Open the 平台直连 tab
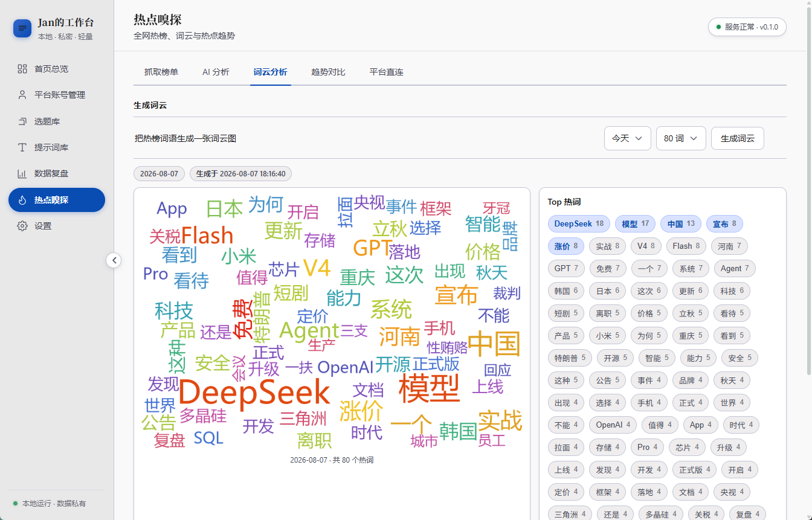Image resolution: width=812 pixels, height=520 pixels. tap(386, 72)
